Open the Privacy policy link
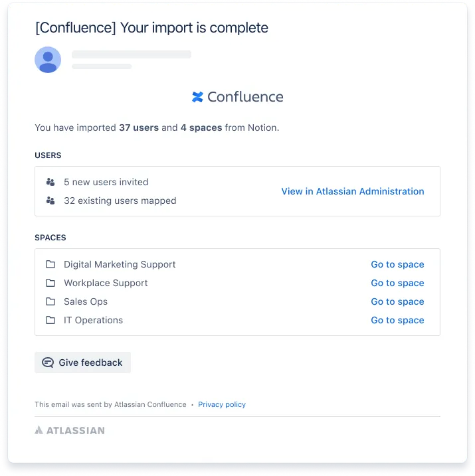Viewport: 475px width, 476px height. [222, 404]
